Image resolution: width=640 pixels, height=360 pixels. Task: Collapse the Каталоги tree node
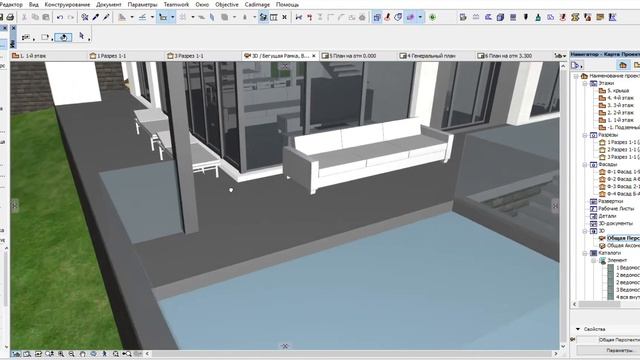click(x=585, y=253)
